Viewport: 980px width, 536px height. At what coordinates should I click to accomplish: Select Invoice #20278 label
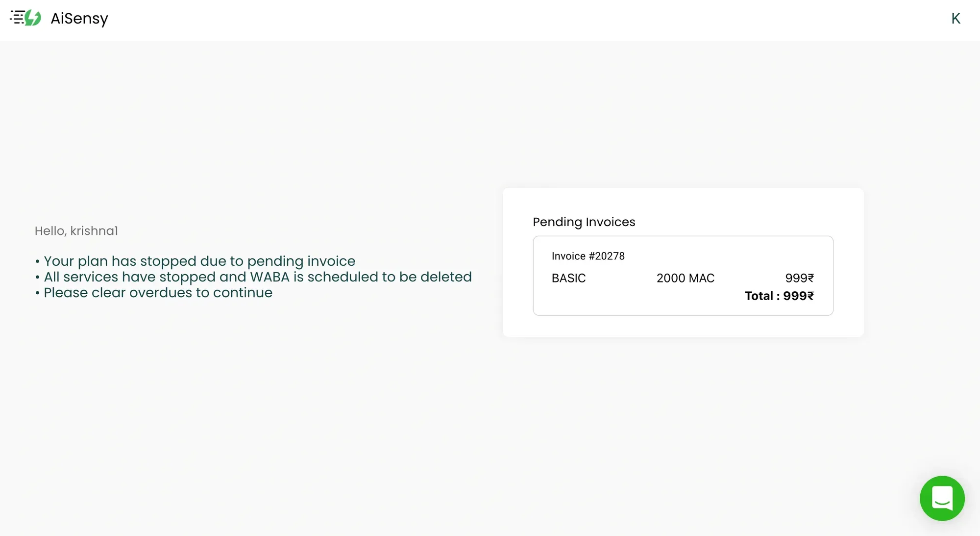click(588, 256)
